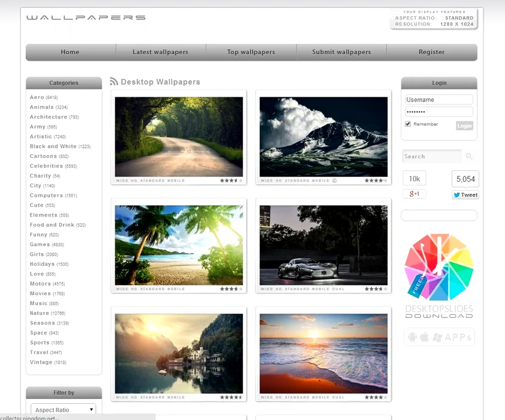Click the Windows apps icon
This screenshot has height=420, width=505.
coord(437,337)
